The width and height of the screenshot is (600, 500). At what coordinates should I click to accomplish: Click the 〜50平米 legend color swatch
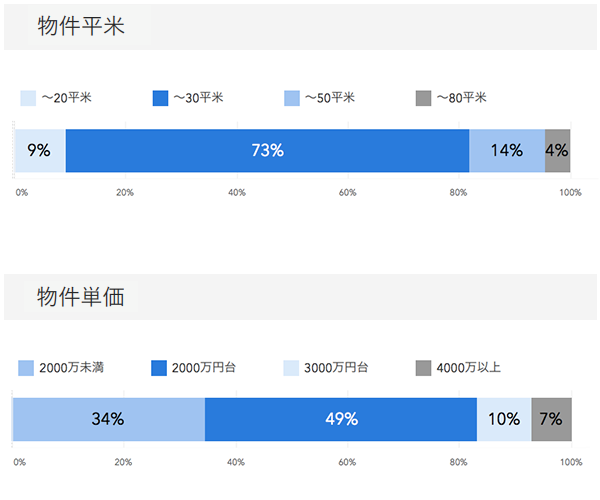(292, 98)
